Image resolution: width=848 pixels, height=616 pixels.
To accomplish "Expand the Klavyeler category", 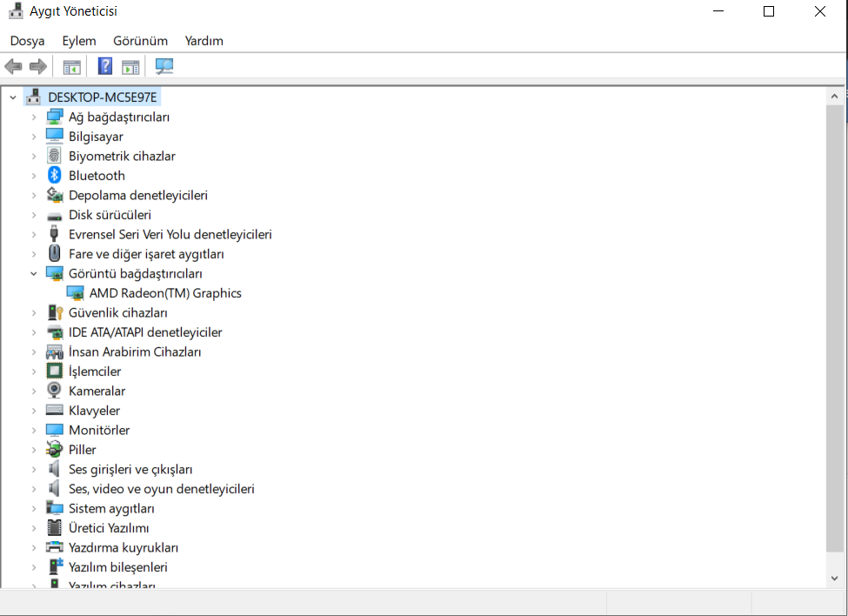I will (x=34, y=411).
